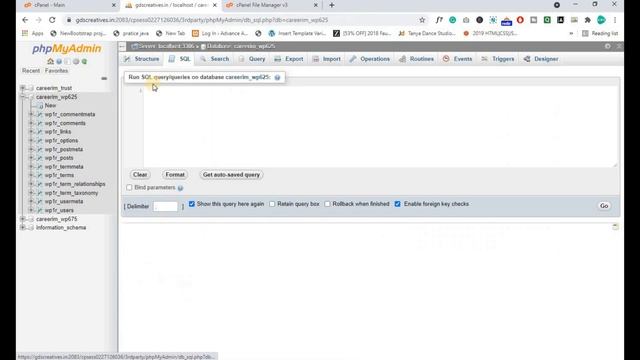Uncheck Enable foreign key checks
The image size is (640, 360).
click(x=398, y=204)
